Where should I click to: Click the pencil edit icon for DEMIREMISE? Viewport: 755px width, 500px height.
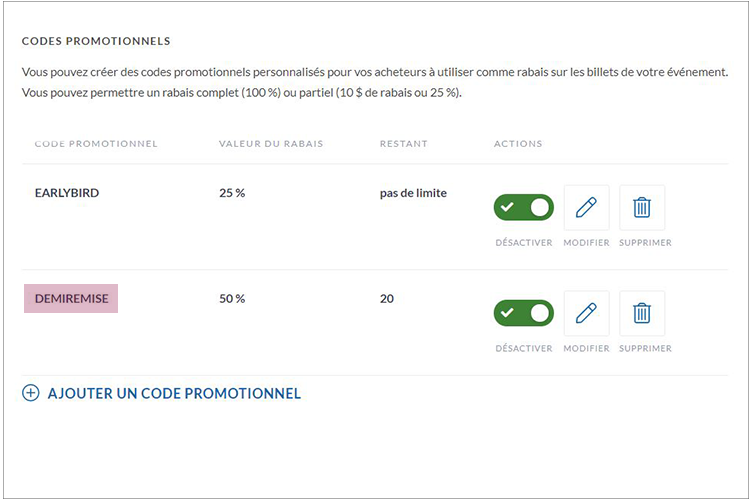(x=586, y=314)
